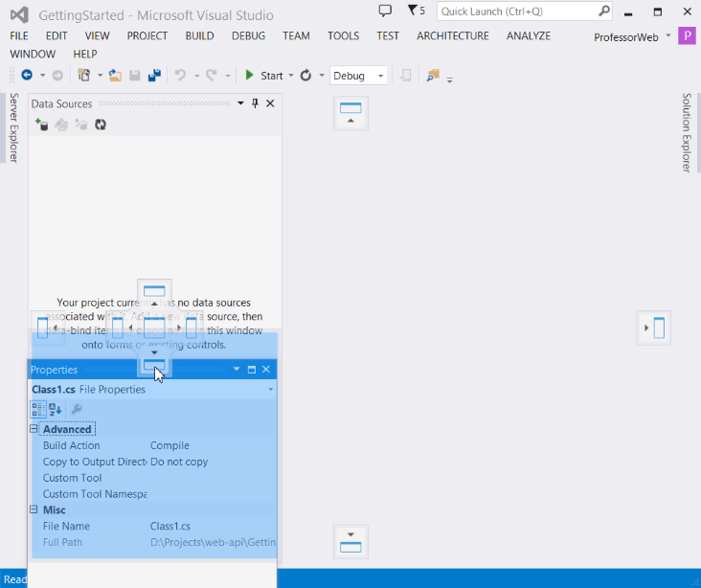Close the floating Properties window
Image resolution: width=701 pixels, height=588 pixels.
pyautogui.click(x=266, y=370)
